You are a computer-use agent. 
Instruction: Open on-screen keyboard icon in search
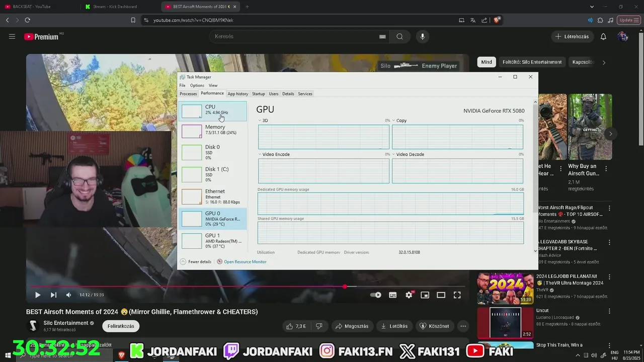pos(382,36)
